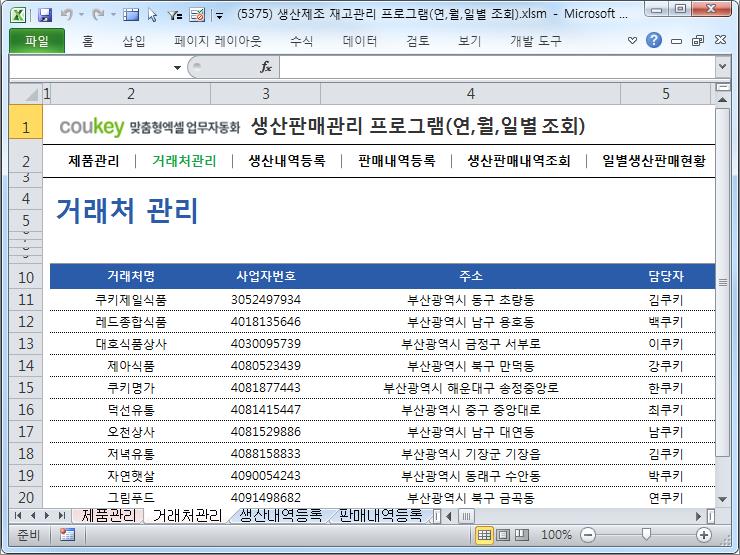Image resolution: width=740 pixels, height=555 pixels.
Task: Click the select objects pointer icon
Action: click(152, 15)
